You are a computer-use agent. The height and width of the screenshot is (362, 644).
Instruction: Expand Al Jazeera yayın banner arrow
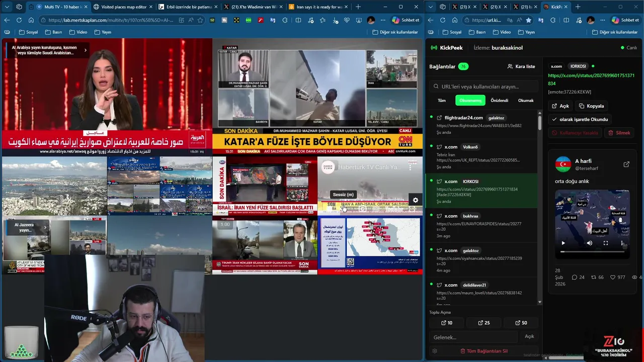pos(45,227)
